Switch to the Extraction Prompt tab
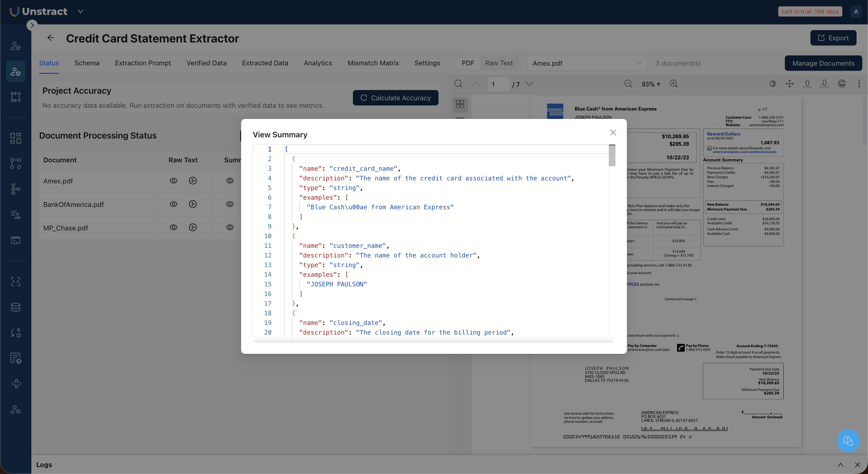 143,63
